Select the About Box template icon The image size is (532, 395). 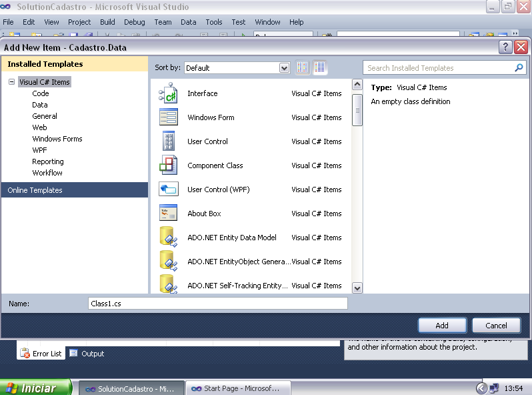(x=168, y=213)
